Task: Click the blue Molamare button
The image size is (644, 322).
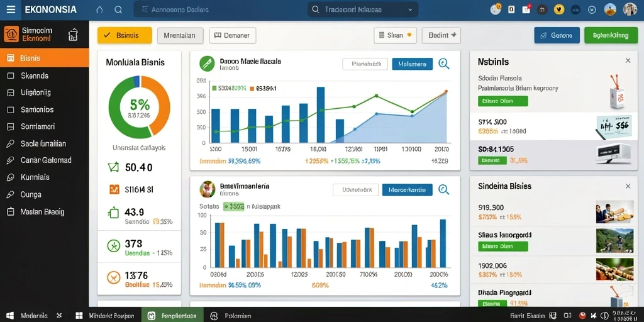Action: 412,64
